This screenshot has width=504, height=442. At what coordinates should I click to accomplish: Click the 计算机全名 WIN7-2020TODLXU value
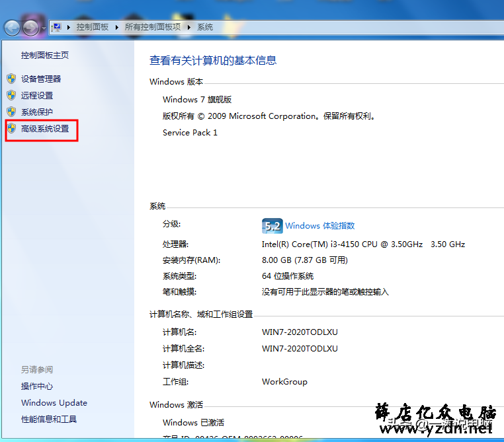click(300, 349)
